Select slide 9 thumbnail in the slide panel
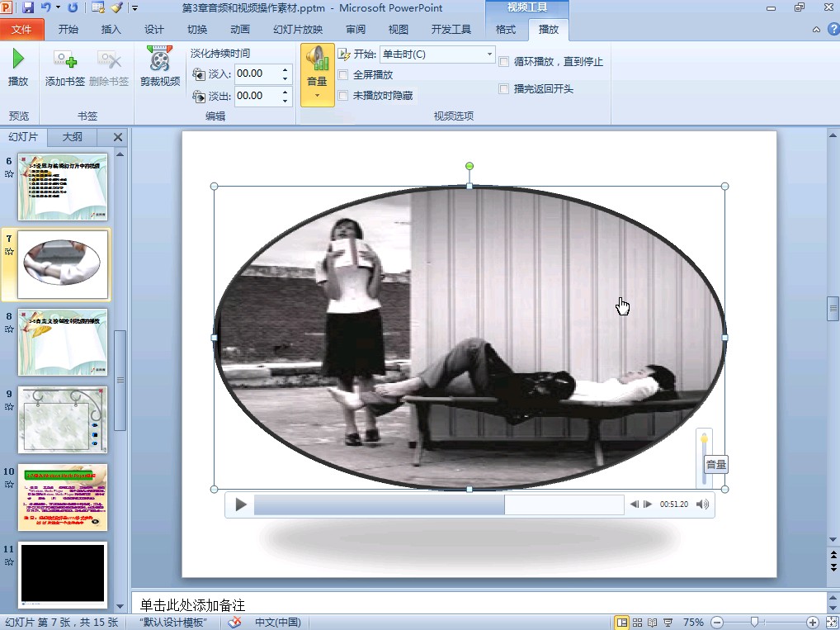 point(63,419)
